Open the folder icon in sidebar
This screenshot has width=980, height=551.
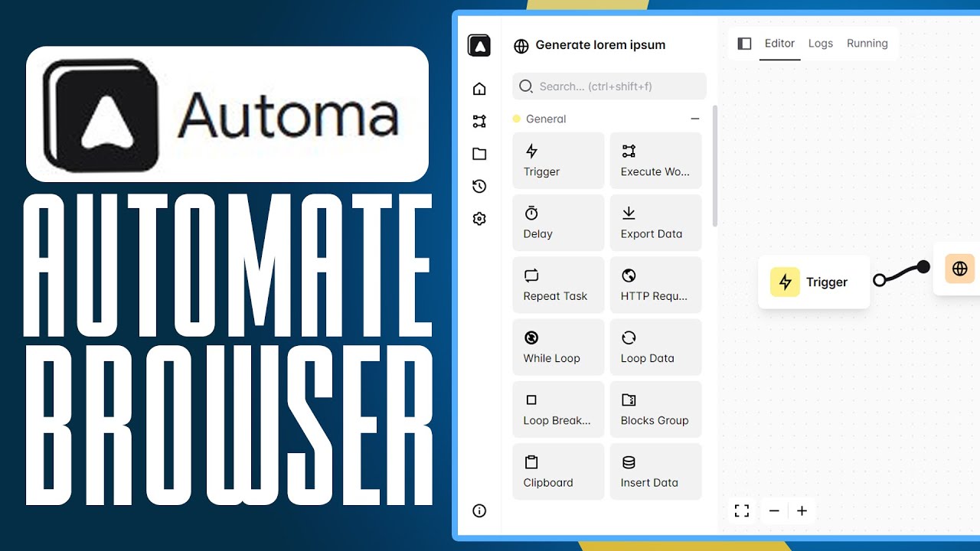479,154
